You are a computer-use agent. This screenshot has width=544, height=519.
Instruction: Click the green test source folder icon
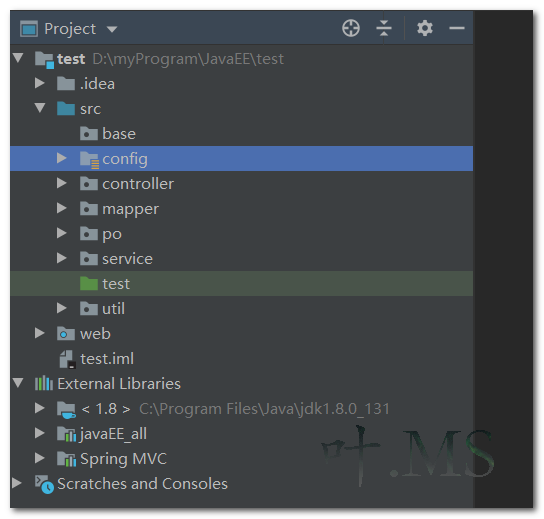tap(89, 283)
